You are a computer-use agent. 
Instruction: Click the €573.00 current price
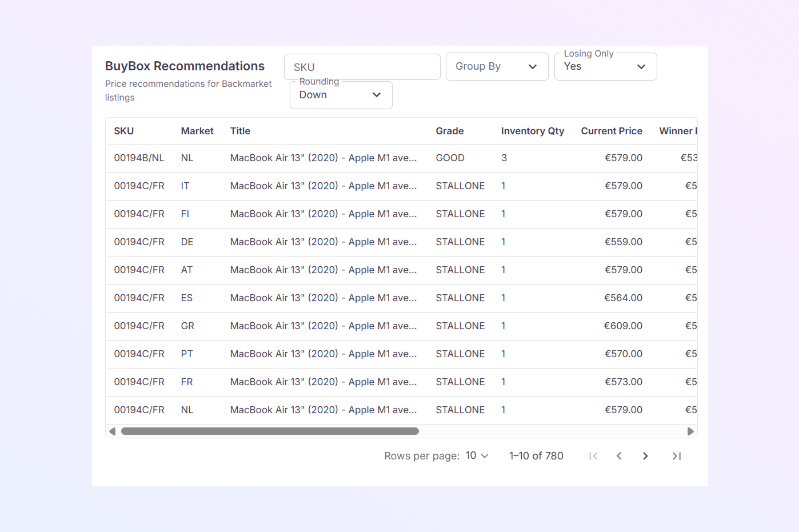coord(624,382)
